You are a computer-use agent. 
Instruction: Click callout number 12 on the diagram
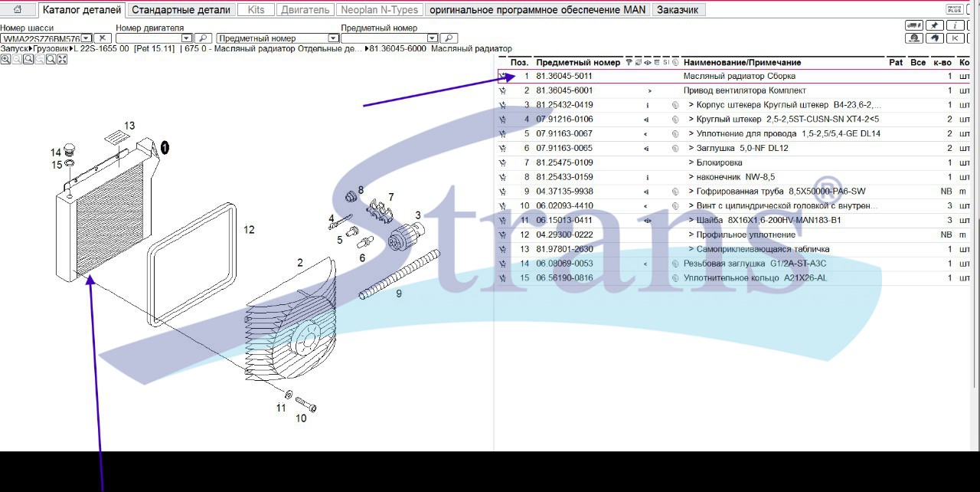[249, 230]
